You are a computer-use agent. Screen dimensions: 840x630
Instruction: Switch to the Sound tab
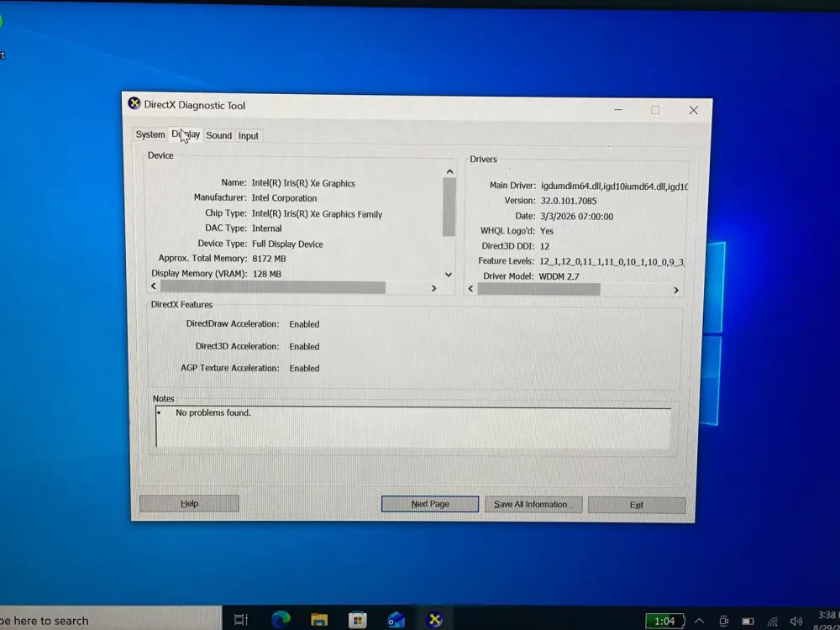point(218,135)
